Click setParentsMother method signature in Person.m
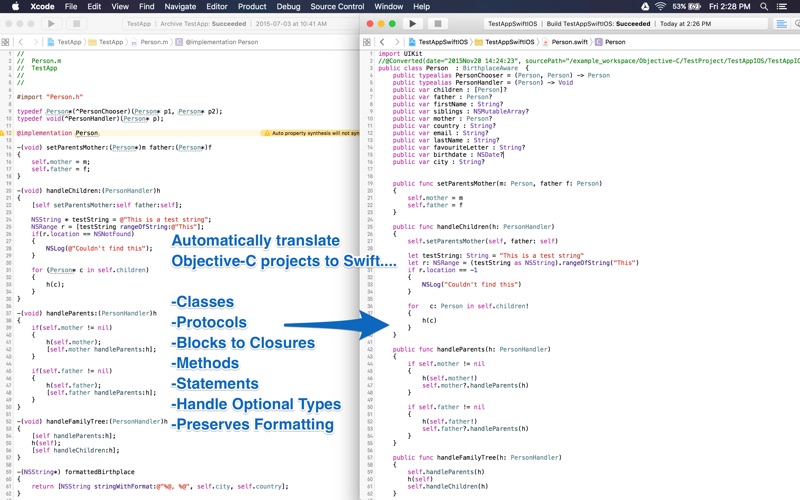The image size is (800, 500). tap(114, 147)
